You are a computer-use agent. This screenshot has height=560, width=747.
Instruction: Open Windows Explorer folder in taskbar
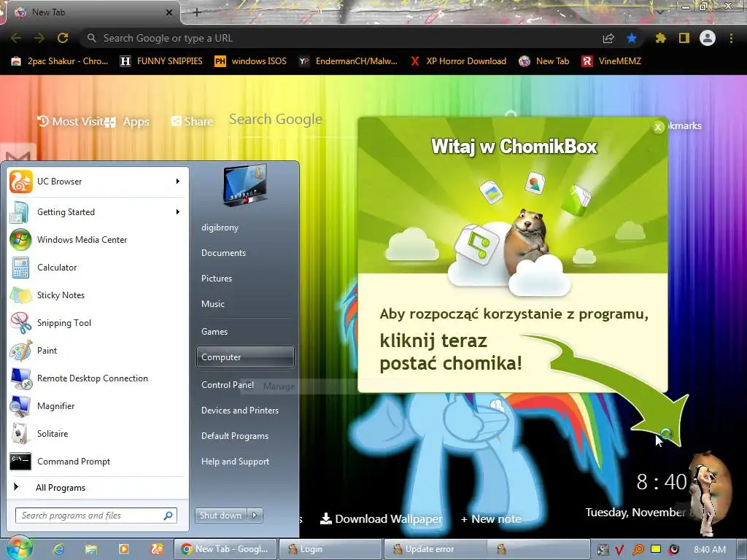(x=91, y=549)
